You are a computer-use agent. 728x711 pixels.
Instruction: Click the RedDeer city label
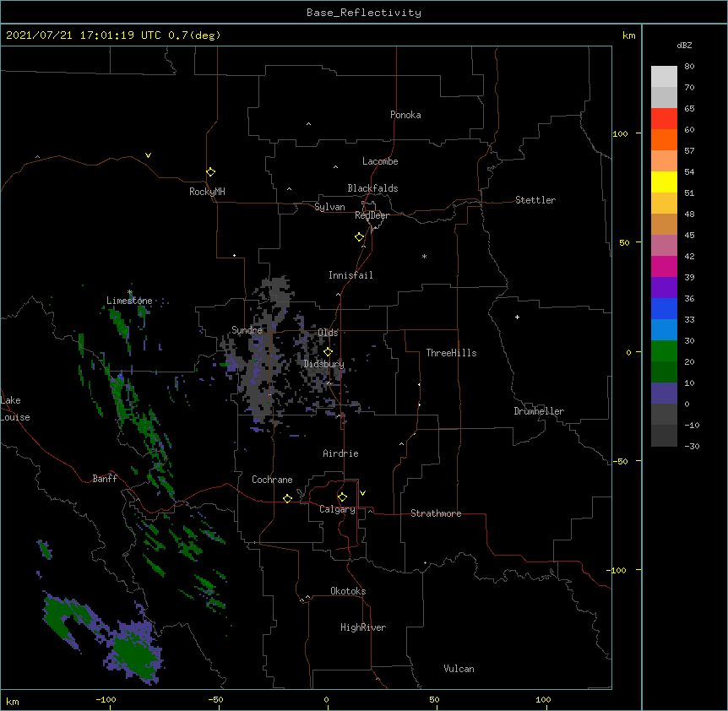[372, 215]
